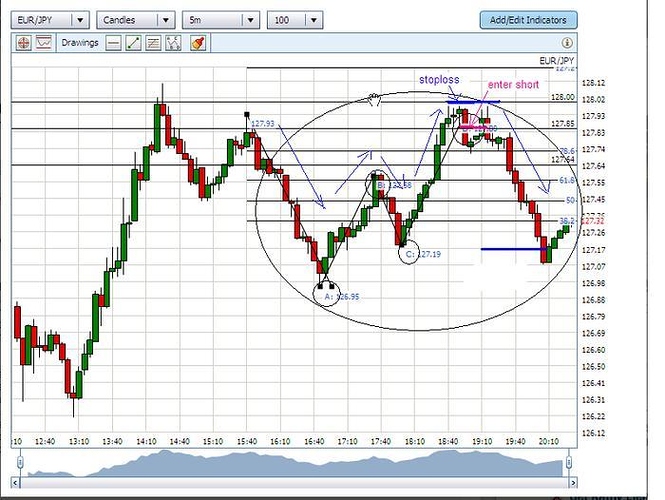Click the 127.64 horizontal line price label
This screenshot has width=665, height=500.
point(563,159)
